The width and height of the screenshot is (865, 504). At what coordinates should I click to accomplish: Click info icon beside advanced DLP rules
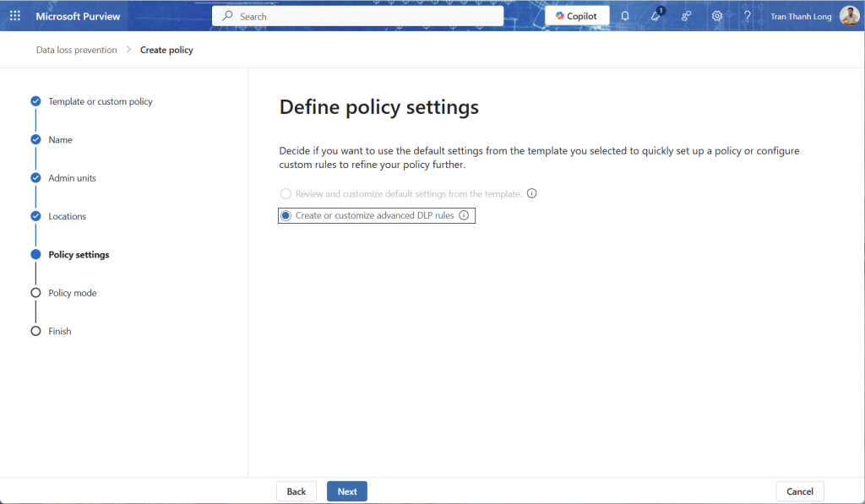464,216
